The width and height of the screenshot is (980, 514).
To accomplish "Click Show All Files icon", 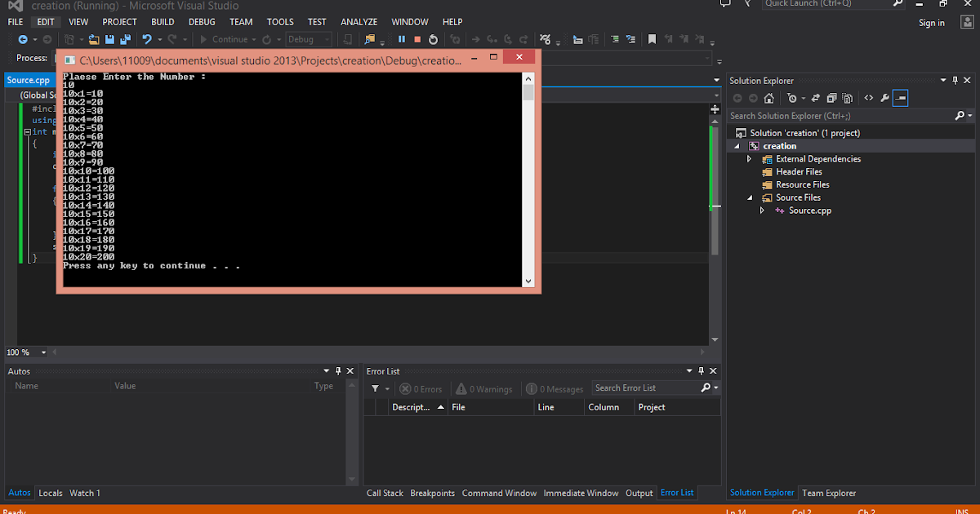I will [x=847, y=98].
